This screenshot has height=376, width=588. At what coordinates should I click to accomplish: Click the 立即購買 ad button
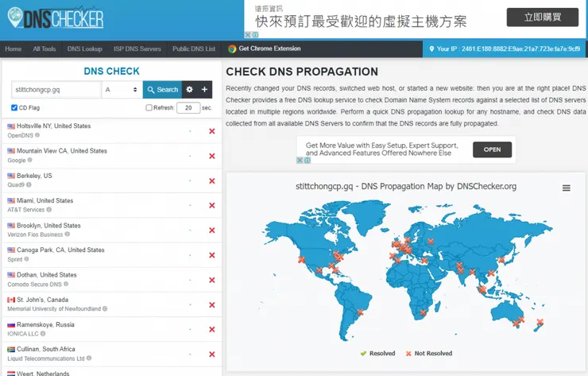pos(542,17)
